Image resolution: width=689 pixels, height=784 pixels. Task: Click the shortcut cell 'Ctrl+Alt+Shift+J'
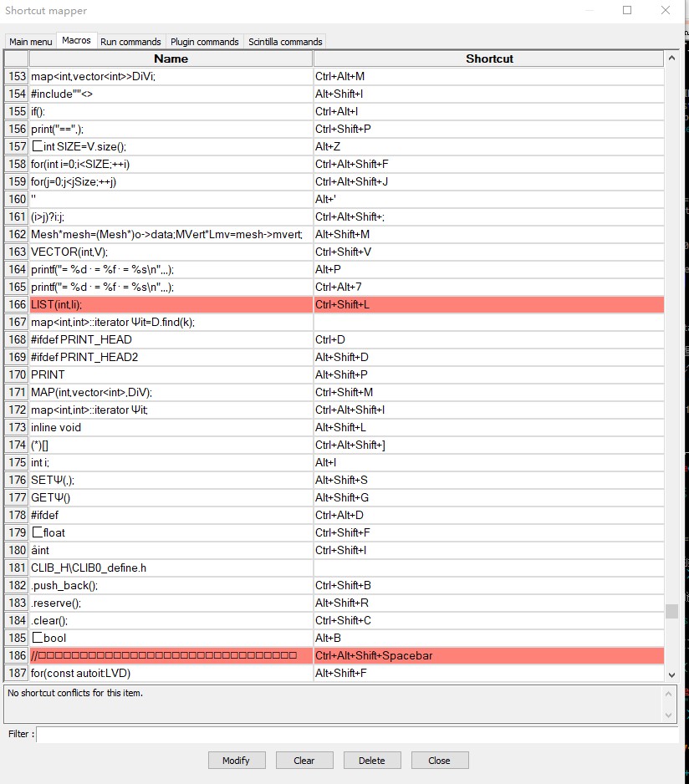(489, 181)
